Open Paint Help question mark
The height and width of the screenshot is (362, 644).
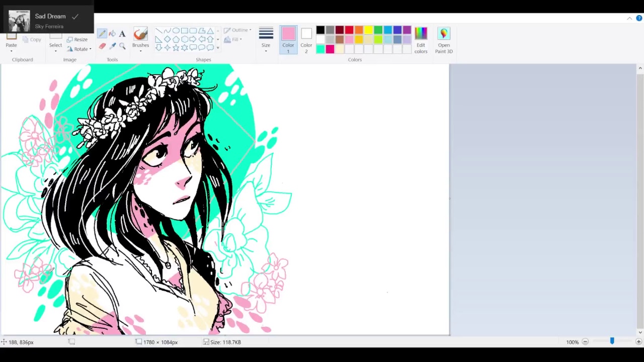point(639,19)
